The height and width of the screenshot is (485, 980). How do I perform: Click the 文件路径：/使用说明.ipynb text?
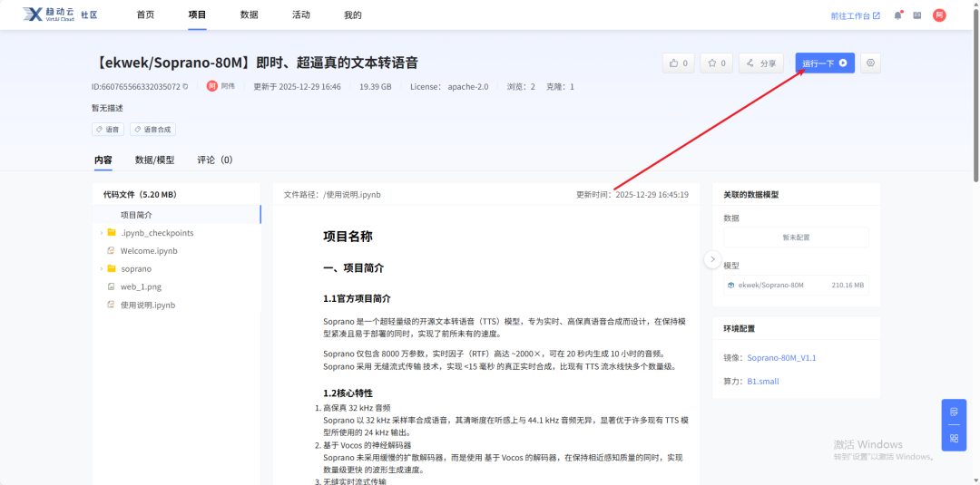332,195
